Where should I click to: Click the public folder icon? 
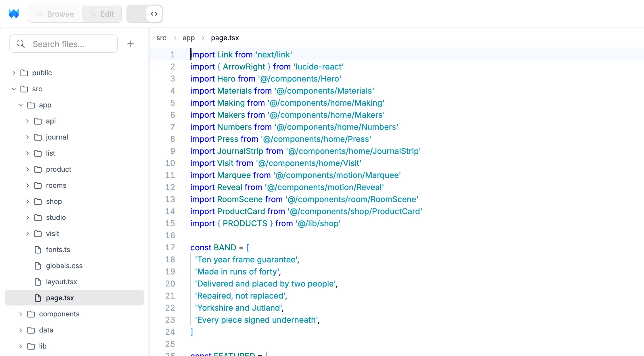point(24,73)
